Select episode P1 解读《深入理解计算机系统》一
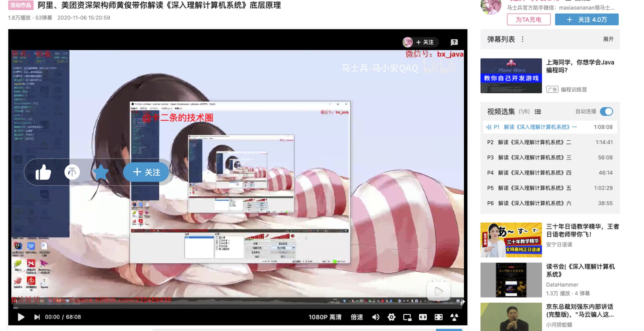Viewport: 644px width, 331px height. click(550, 127)
